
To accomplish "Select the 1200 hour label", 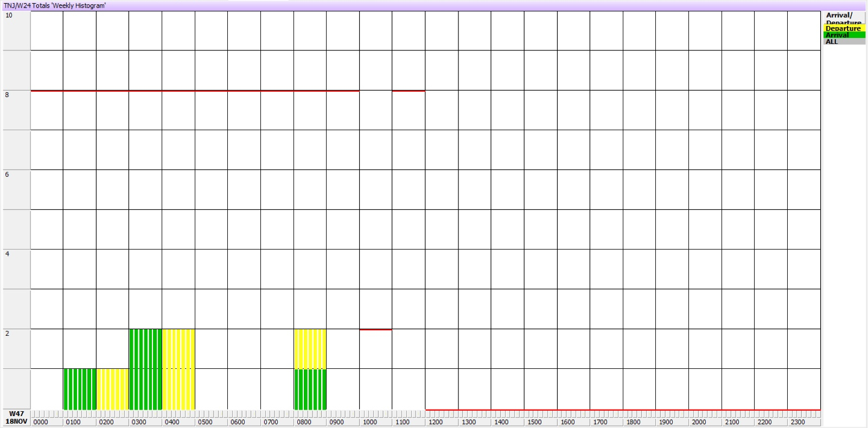I will click(436, 422).
